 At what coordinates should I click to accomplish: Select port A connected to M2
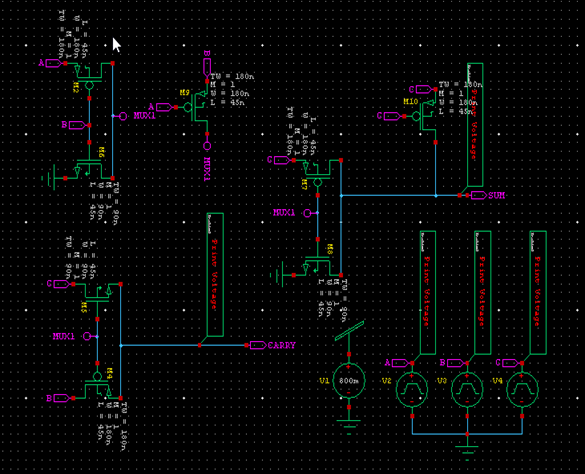click(x=53, y=63)
